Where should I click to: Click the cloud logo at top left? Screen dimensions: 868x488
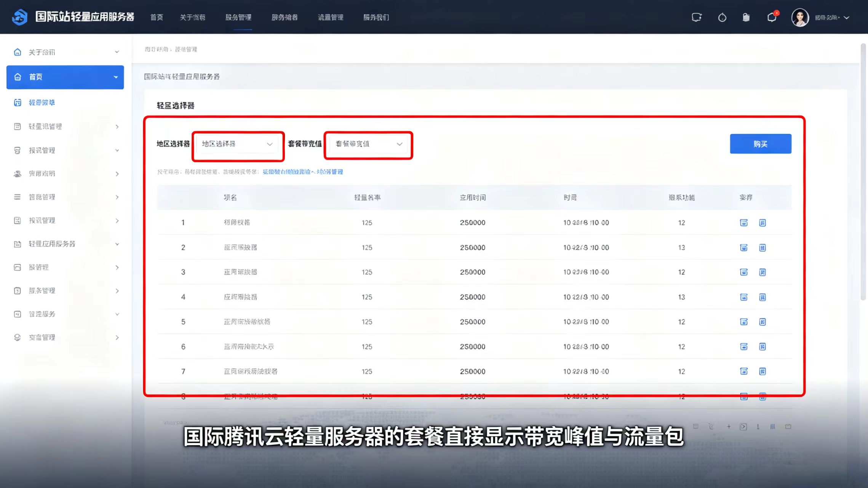[19, 17]
